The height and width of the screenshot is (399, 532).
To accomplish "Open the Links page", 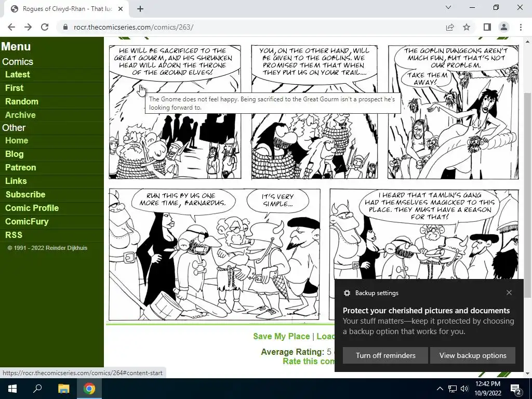I will (16, 181).
